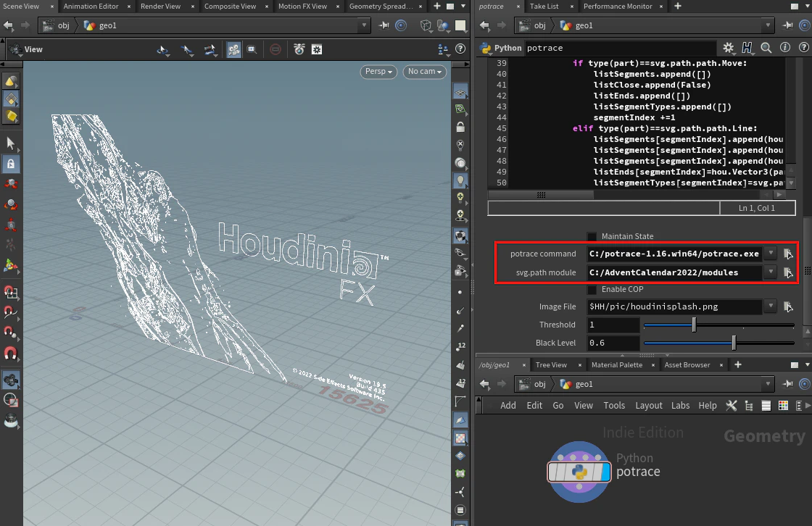The width and height of the screenshot is (812, 526).
Task: Click the secure selection padlock in left toolbar
Action: click(x=11, y=164)
